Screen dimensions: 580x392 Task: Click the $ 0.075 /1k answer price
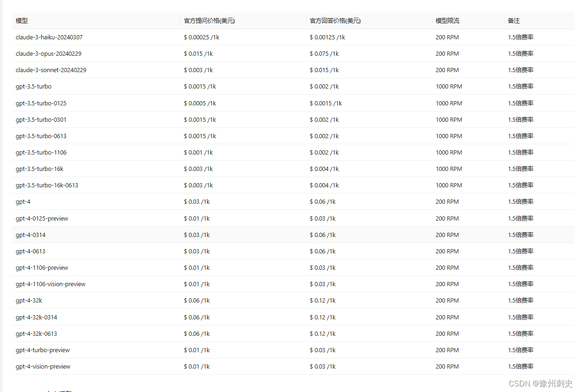coord(324,53)
